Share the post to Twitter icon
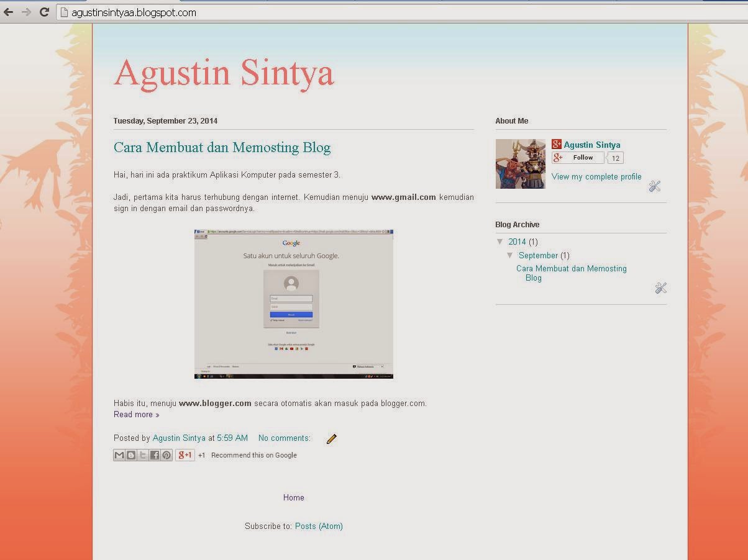The height and width of the screenshot is (560, 748). (x=143, y=455)
